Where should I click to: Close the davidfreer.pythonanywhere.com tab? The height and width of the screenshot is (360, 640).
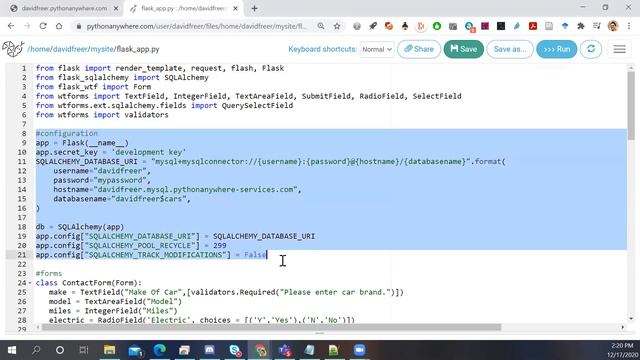pos(116,8)
